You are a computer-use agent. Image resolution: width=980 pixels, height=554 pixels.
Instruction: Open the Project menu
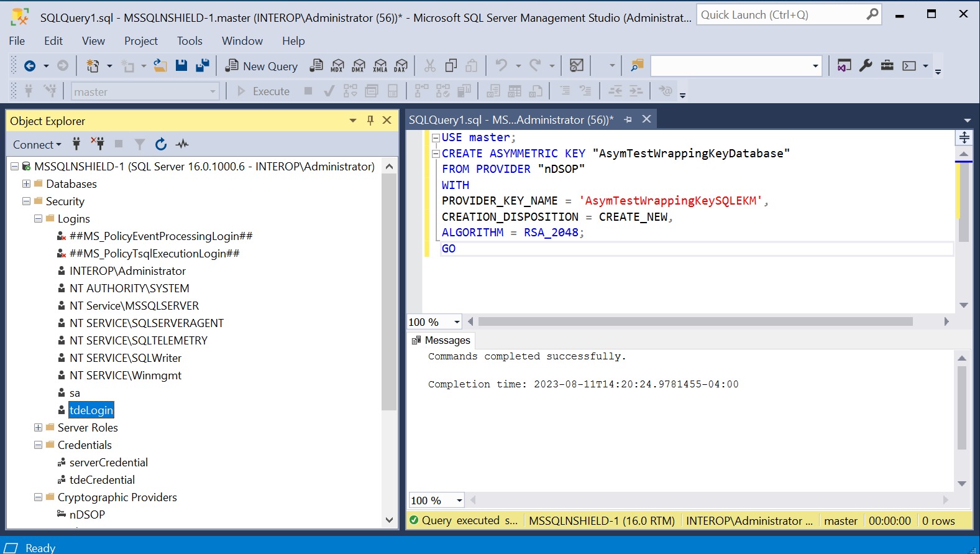pos(141,41)
